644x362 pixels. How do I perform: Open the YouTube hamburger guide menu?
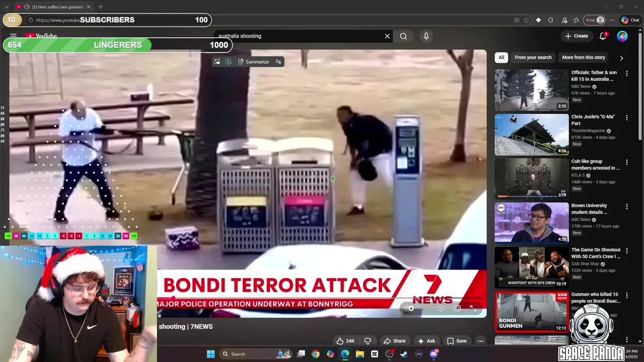pos(14,36)
